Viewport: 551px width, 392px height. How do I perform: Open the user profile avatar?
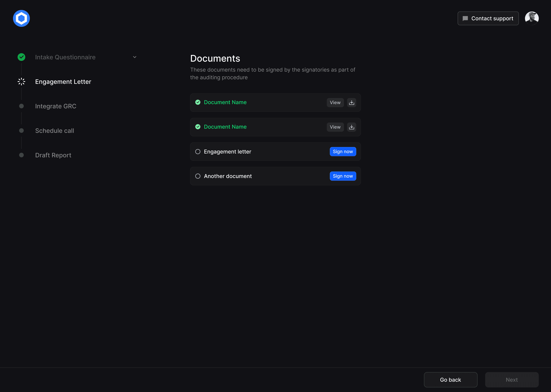tap(532, 18)
